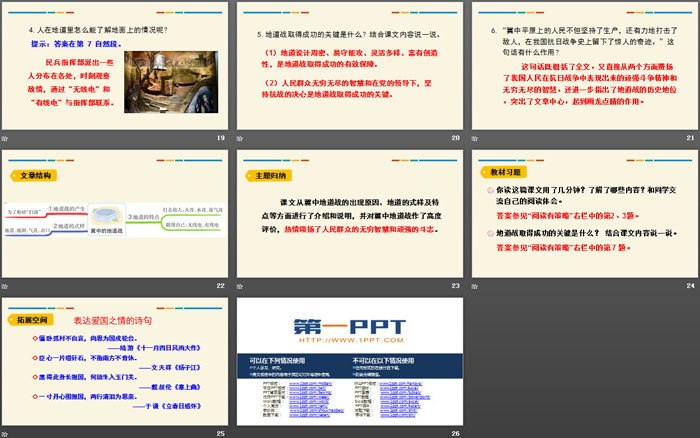Screen dimensions: 700x438
Task: Select slide 26 thumbnail with 第一PPT logo
Action: tap(350, 361)
